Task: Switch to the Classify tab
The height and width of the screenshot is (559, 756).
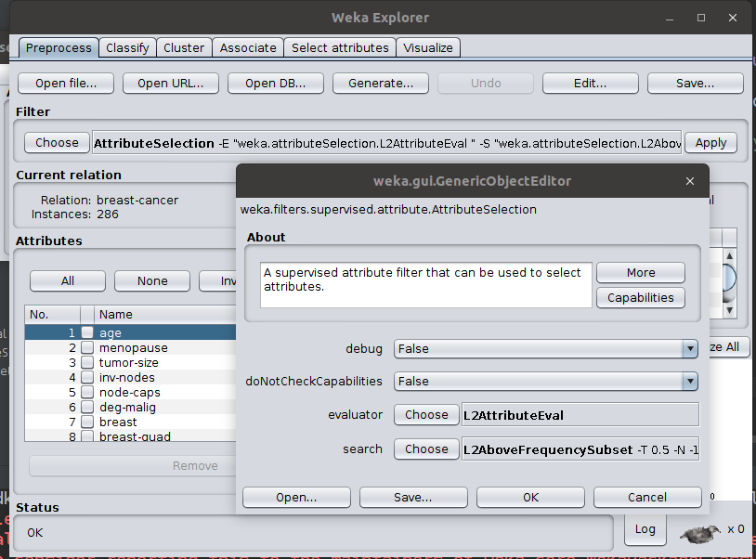Action: [127, 47]
